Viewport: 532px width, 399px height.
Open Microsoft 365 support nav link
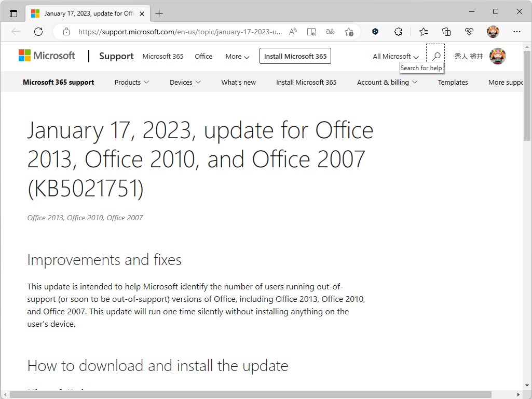pyautogui.click(x=58, y=82)
